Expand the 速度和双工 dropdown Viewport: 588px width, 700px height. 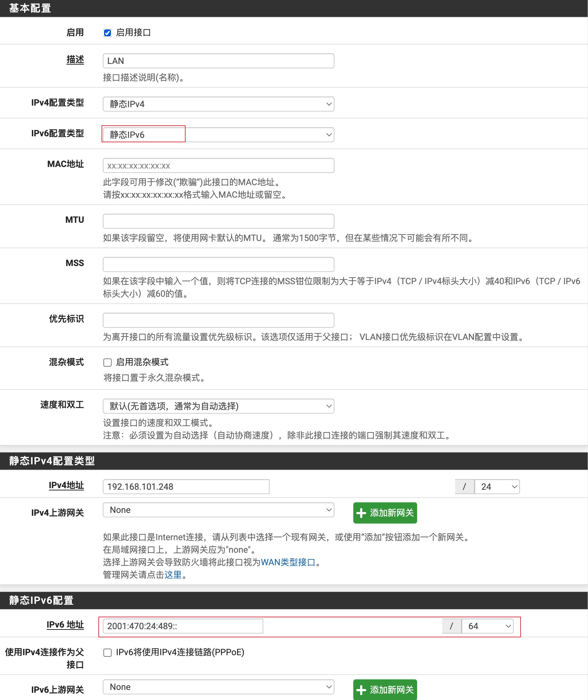point(218,406)
